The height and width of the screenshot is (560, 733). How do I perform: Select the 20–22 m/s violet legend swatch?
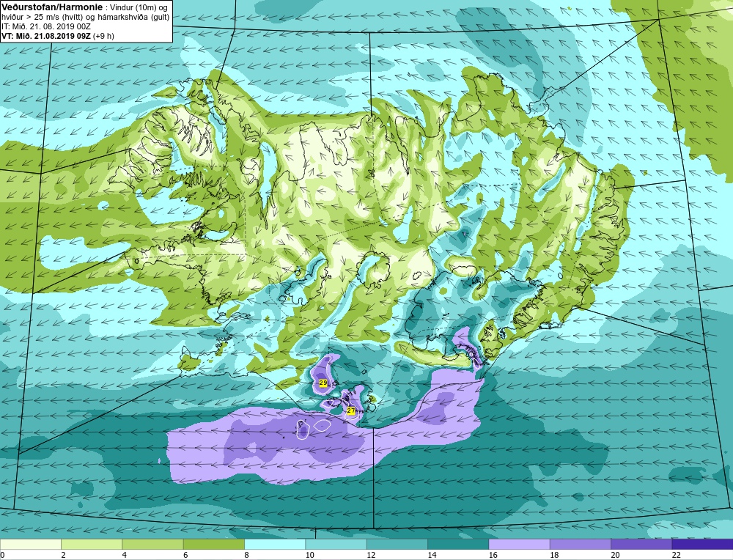641,545
